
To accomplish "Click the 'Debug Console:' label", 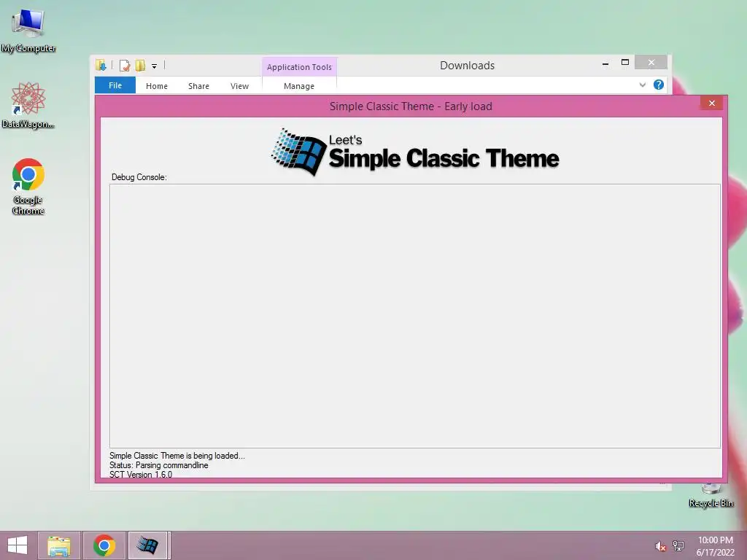I will (x=139, y=177).
